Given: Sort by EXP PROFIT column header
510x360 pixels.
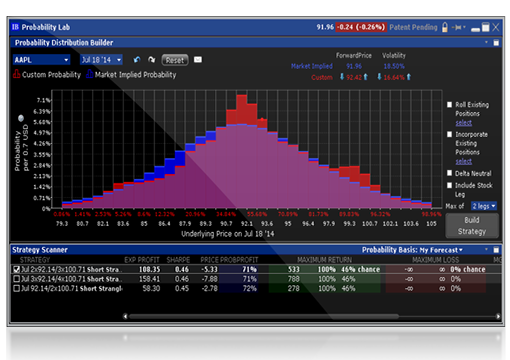Looking at the screenshot, I should (142, 260).
